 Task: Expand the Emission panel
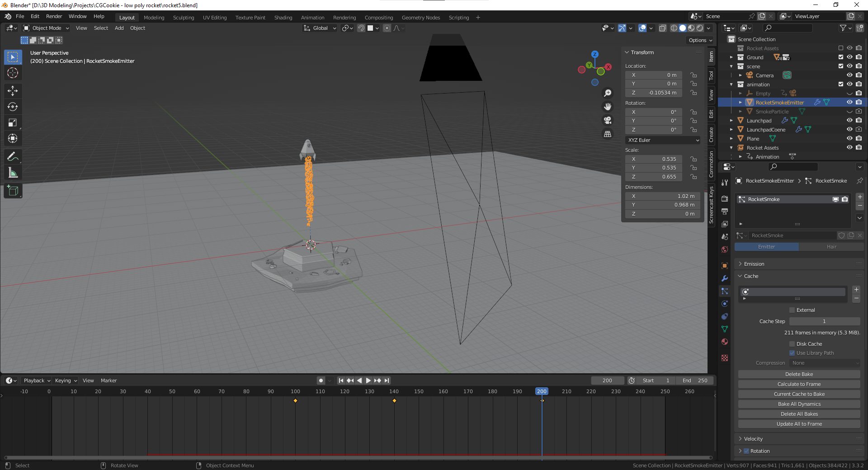(754, 264)
